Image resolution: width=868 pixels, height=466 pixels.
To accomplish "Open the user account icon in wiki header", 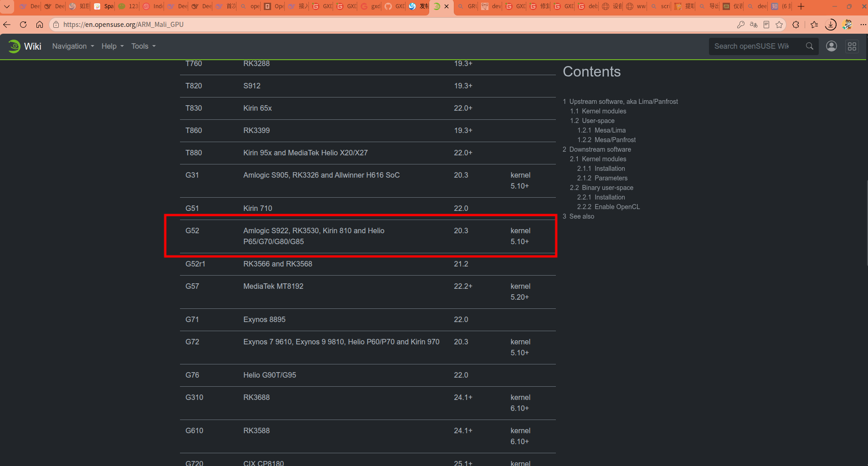I will (832, 46).
